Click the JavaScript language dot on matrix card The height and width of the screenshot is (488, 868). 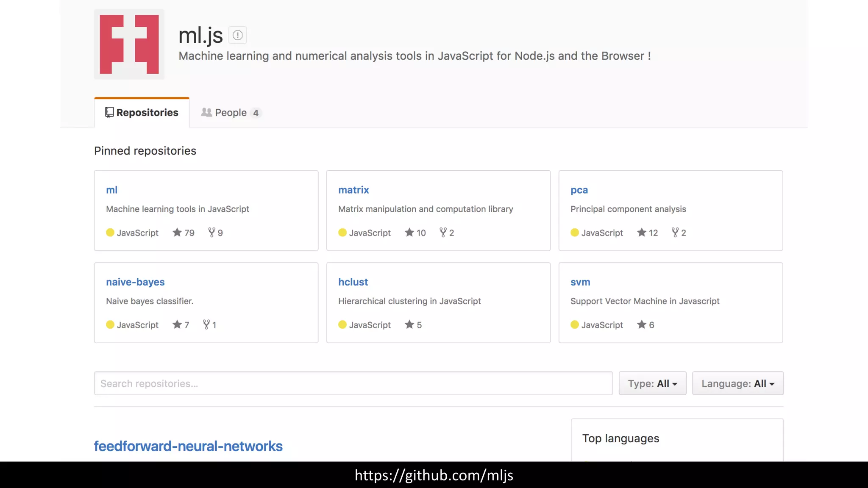click(342, 233)
